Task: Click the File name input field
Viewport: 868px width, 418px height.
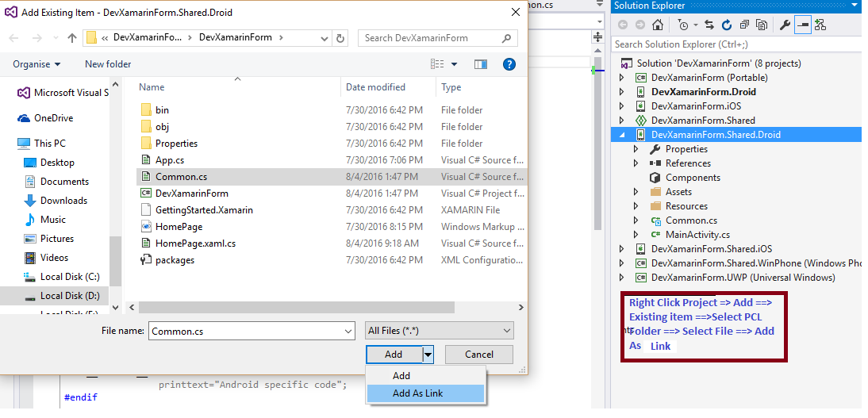Action: pos(246,332)
